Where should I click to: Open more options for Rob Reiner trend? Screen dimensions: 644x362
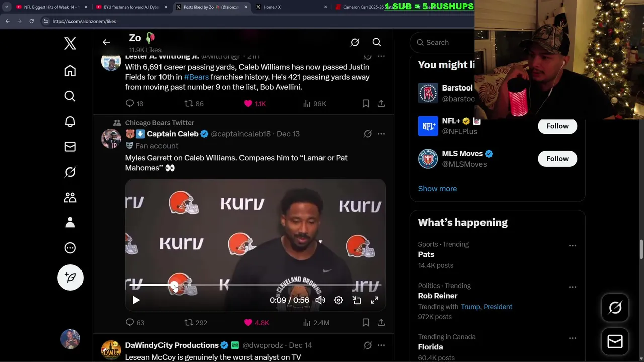[572, 287]
